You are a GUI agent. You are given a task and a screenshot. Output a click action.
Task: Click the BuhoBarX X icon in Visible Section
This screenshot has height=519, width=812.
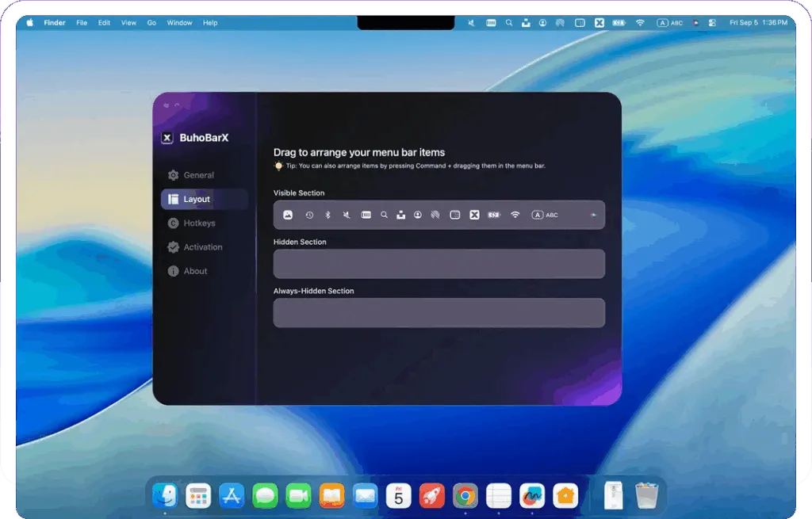[474, 215]
